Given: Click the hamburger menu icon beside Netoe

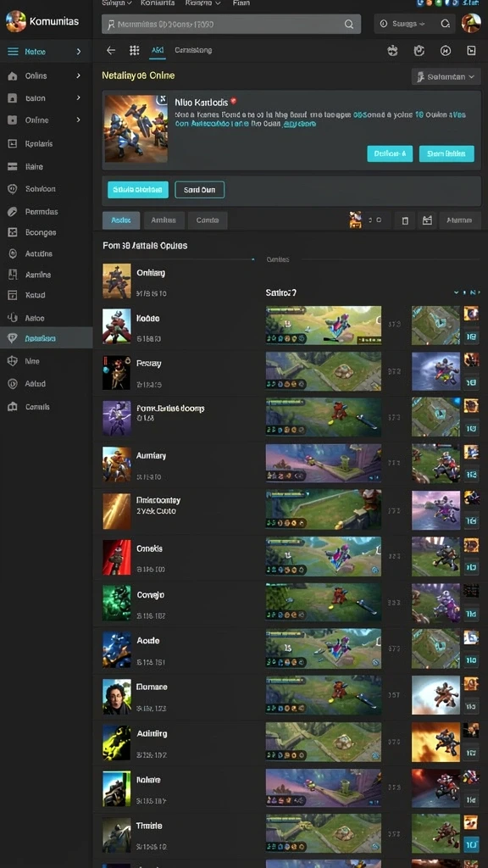Looking at the screenshot, I should tap(13, 52).
